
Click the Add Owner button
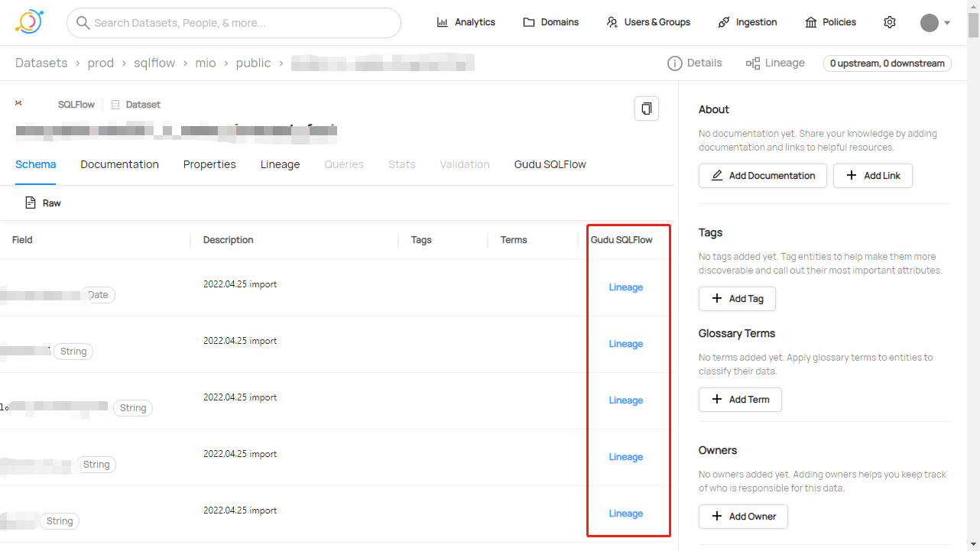click(742, 516)
